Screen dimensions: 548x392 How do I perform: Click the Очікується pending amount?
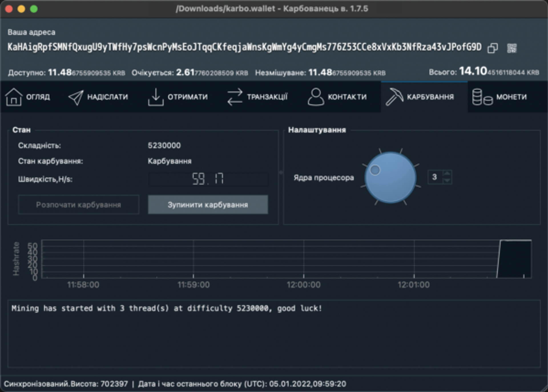coord(212,73)
